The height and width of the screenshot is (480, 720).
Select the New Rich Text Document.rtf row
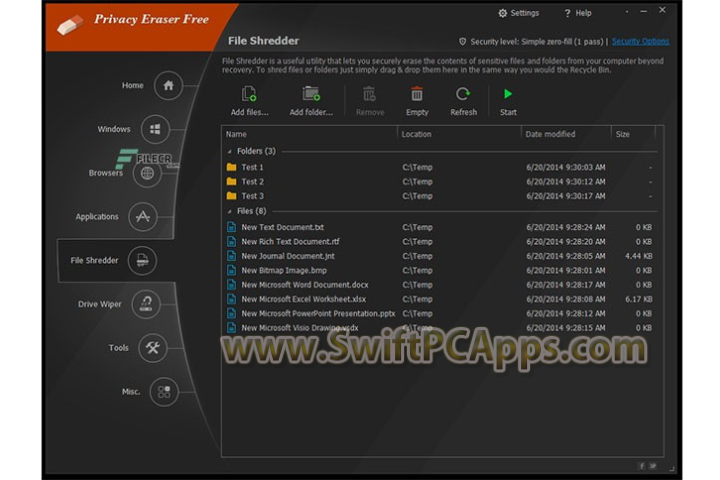click(x=440, y=242)
